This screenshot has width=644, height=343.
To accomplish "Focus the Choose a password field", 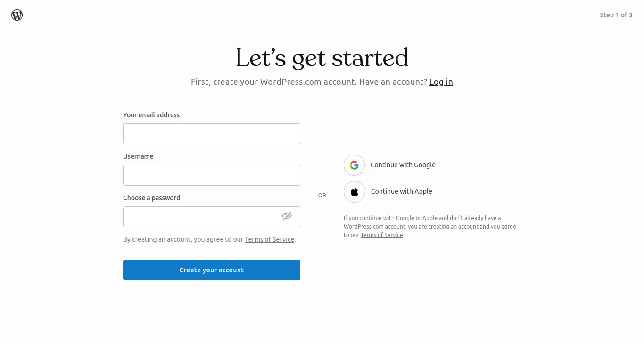I will click(212, 217).
